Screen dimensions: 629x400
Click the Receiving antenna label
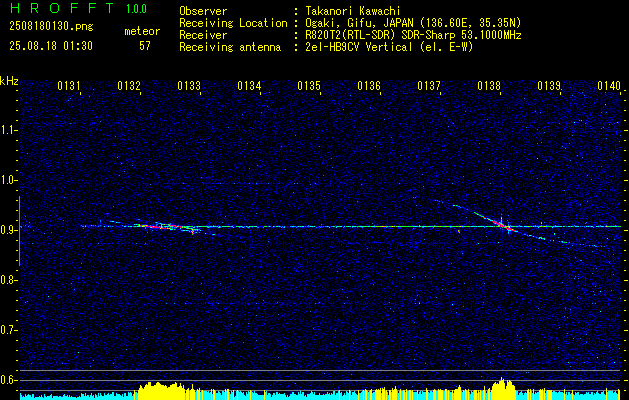(x=230, y=47)
